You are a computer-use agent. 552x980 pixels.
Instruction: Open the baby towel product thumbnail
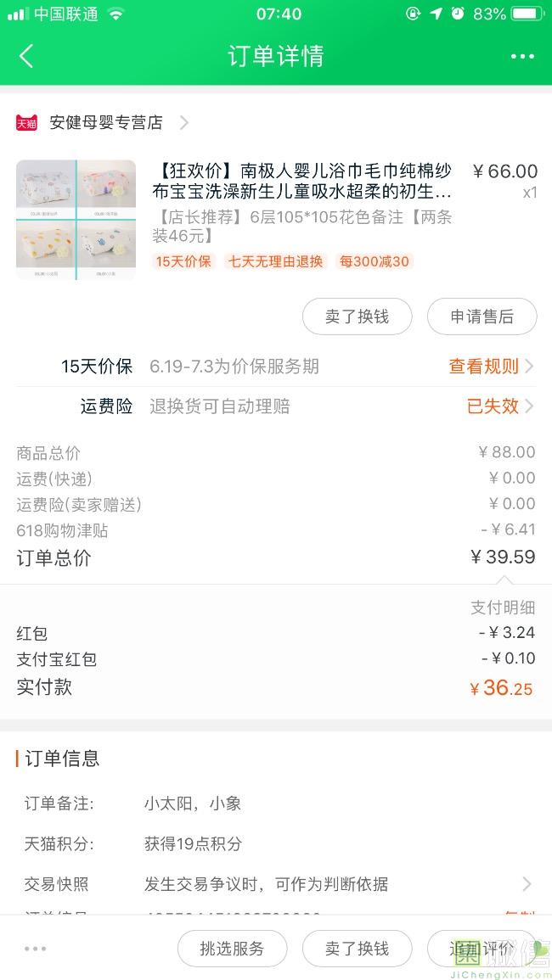click(76, 220)
